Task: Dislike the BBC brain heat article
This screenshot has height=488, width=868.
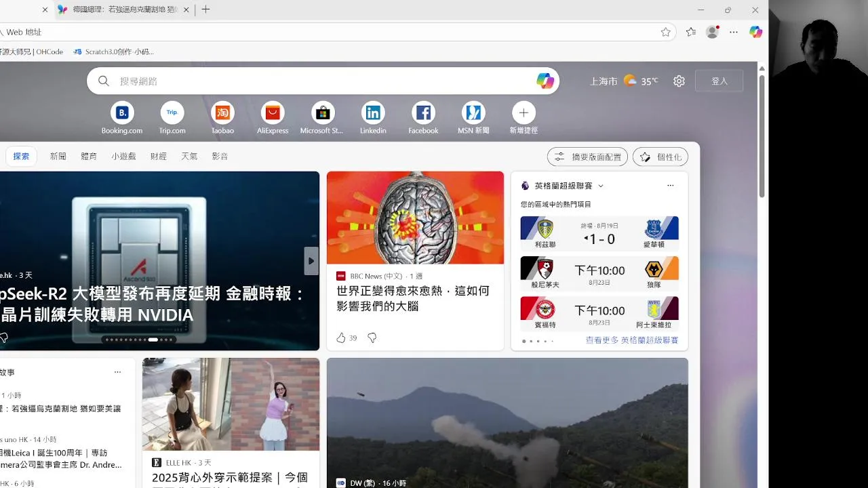Action: 372,338
